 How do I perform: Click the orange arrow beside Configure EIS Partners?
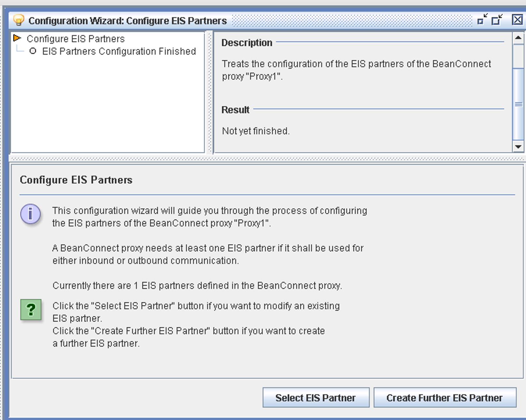coord(17,39)
